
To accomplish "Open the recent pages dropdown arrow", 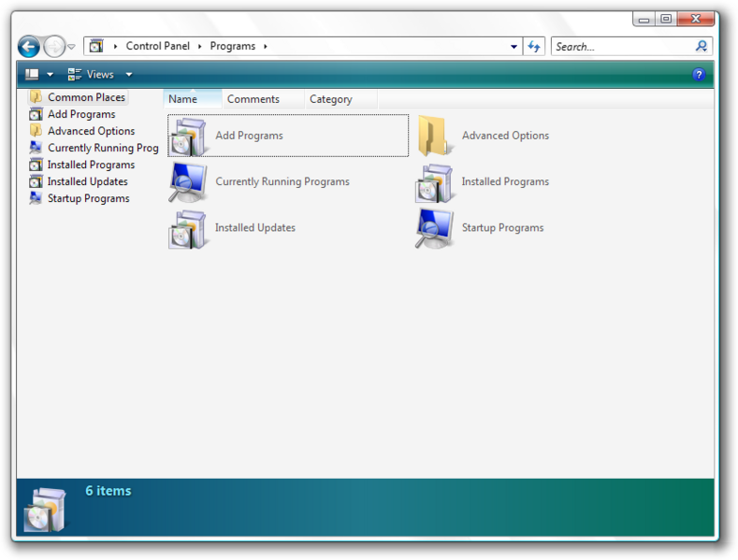I will (x=72, y=47).
